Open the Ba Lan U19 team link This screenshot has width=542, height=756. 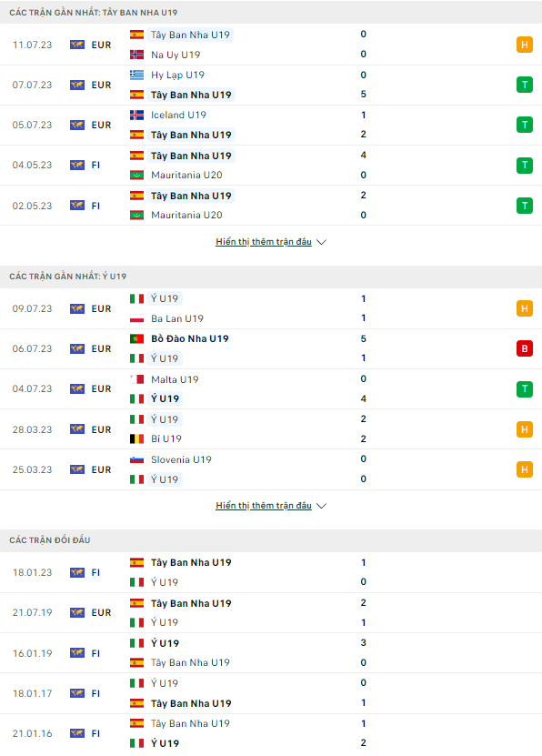[177, 318]
